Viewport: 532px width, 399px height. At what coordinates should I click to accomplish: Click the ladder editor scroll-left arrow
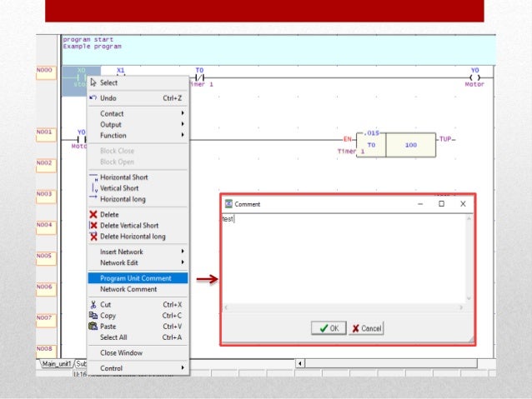(x=300, y=364)
